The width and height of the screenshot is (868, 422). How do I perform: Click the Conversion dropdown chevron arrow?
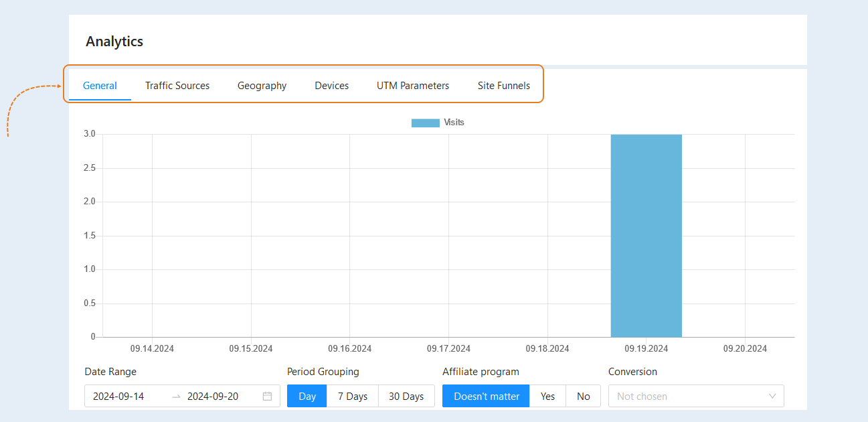(x=773, y=397)
